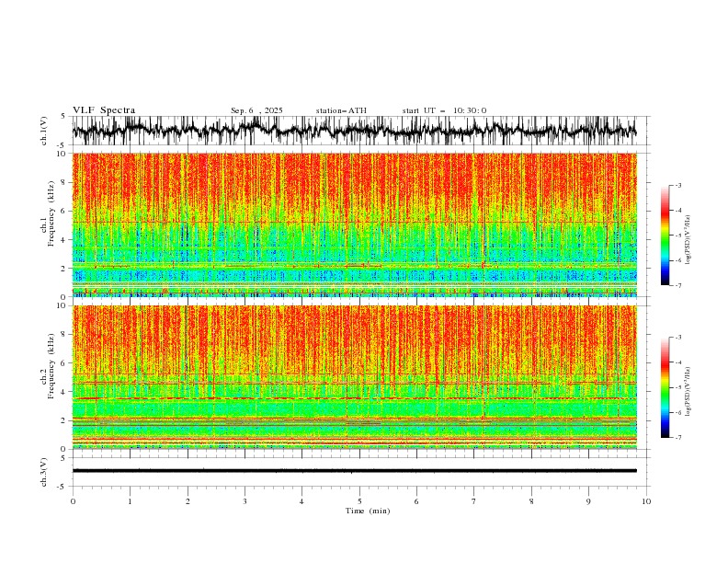Click time axis tick label '10'
The height and width of the screenshot is (563, 728).
pyautogui.click(x=646, y=501)
